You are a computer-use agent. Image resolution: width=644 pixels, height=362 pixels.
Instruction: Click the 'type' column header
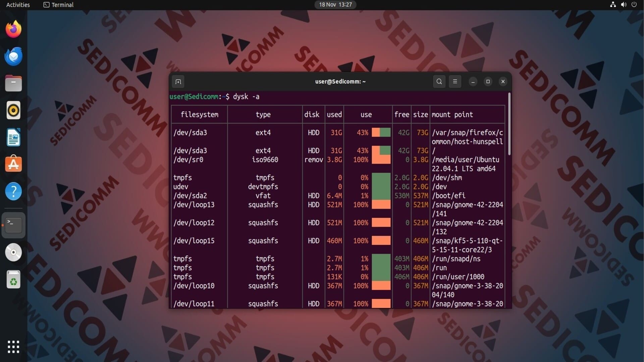point(263,115)
